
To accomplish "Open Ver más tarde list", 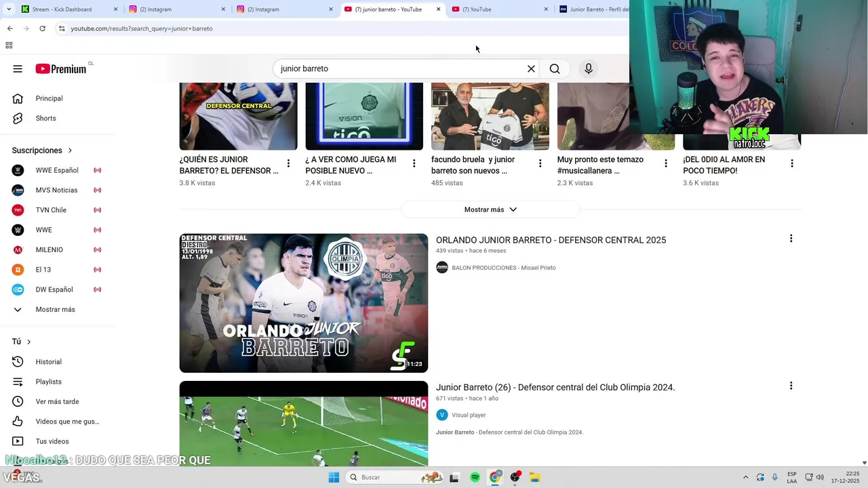I will pos(58,401).
